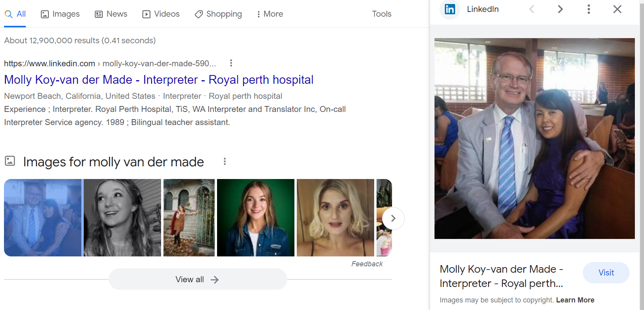Click the Learn More copyright link

(x=575, y=300)
